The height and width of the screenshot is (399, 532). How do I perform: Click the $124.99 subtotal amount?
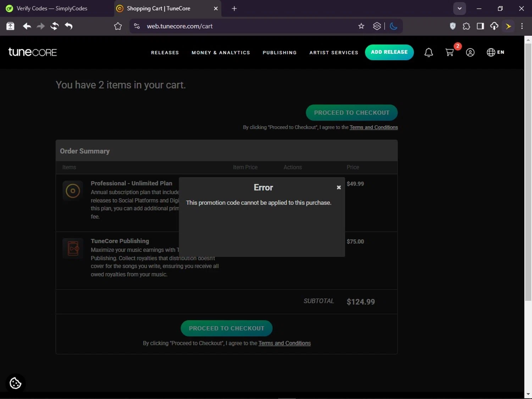point(361,302)
